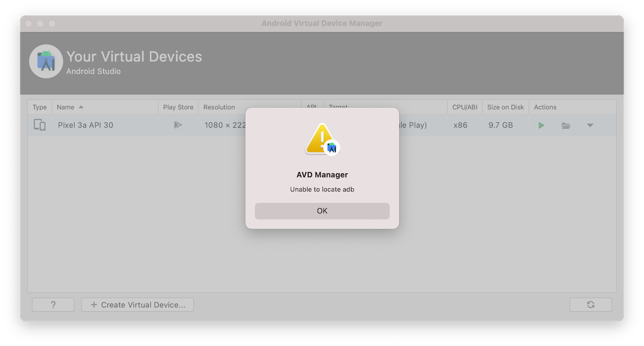The height and width of the screenshot is (346, 644).
Task: Select the Pixel 3a API 30 device row
Action: [x=322, y=125]
